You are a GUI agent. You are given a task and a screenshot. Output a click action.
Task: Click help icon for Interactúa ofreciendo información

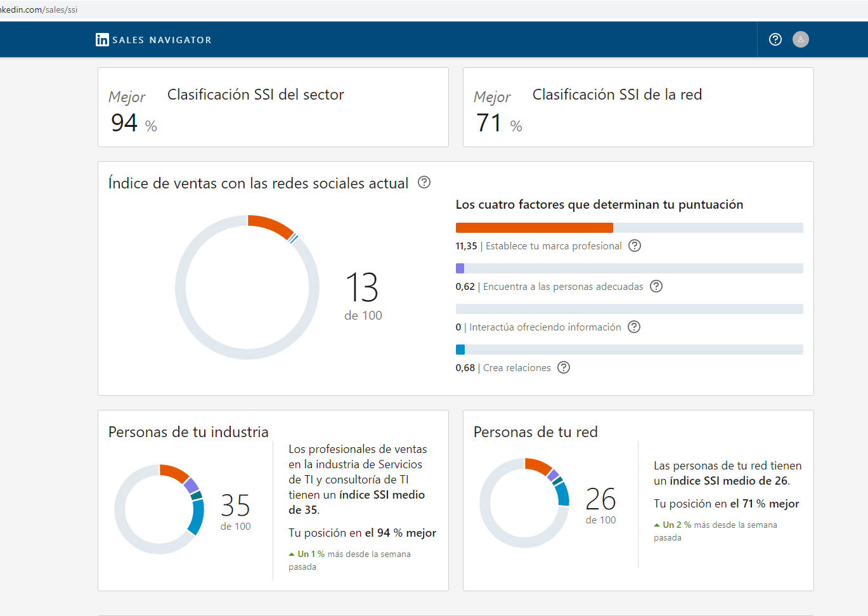634,327
